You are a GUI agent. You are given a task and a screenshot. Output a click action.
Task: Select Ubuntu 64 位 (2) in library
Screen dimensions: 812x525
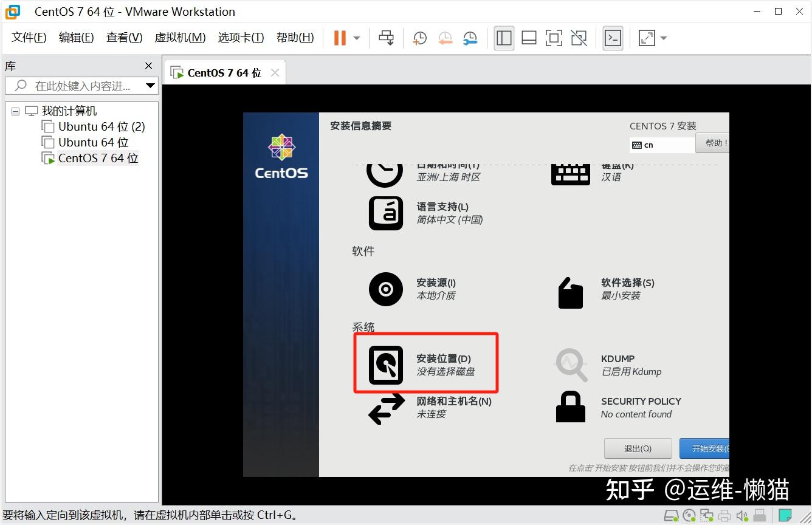pos(101,127)
